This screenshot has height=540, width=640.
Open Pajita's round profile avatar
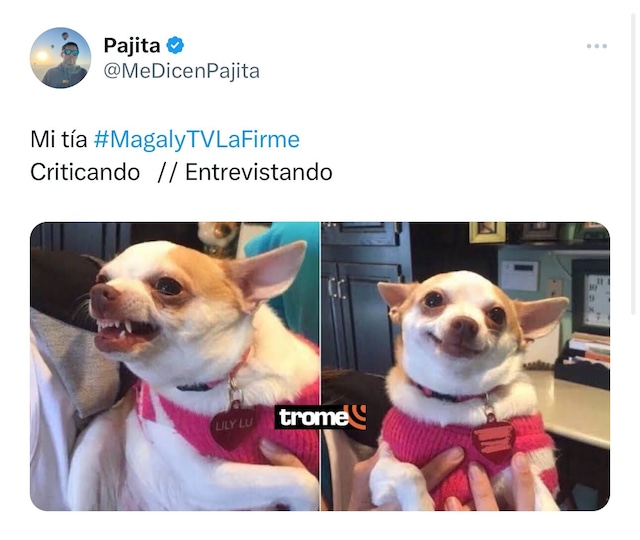click(x=60, y=58)
